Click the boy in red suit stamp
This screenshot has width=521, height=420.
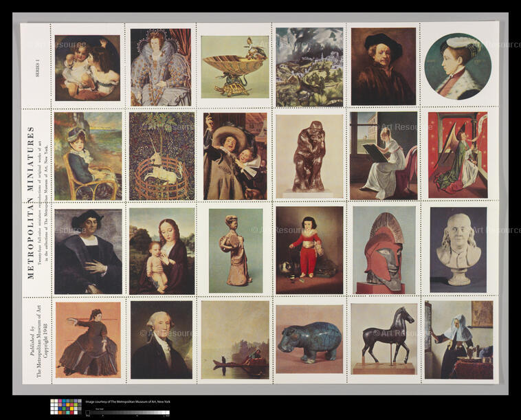309,250
